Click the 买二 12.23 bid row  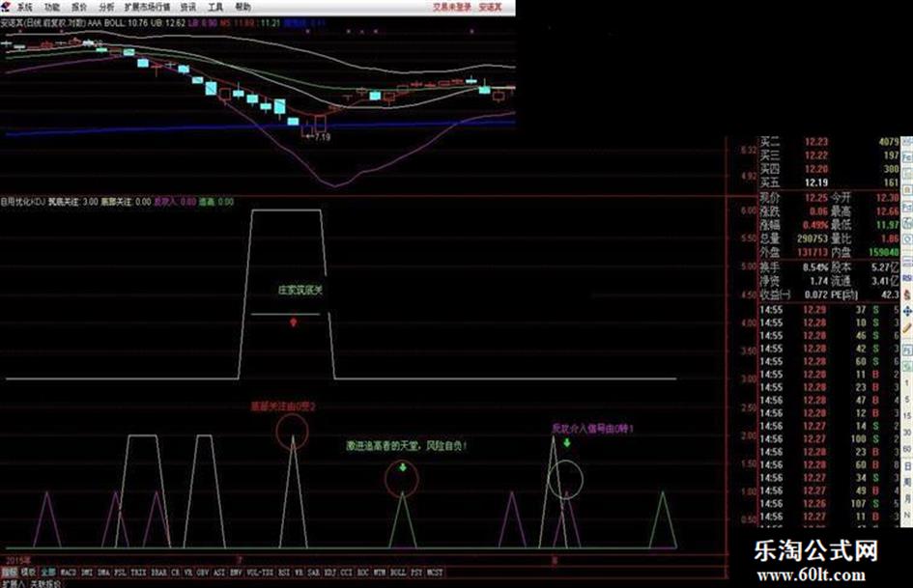pos(829,142)
